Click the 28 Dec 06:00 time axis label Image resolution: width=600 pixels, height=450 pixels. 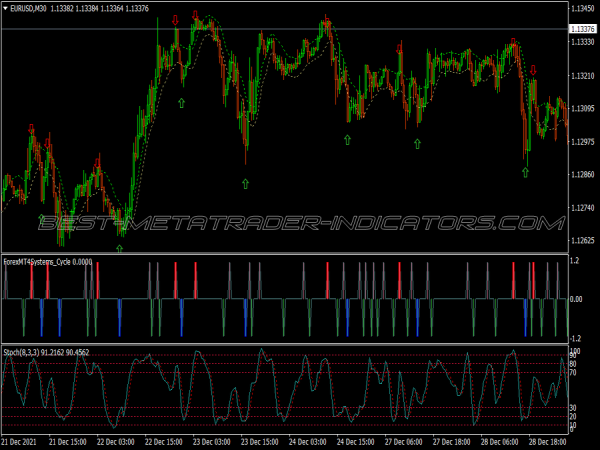(x=499, y=442)
